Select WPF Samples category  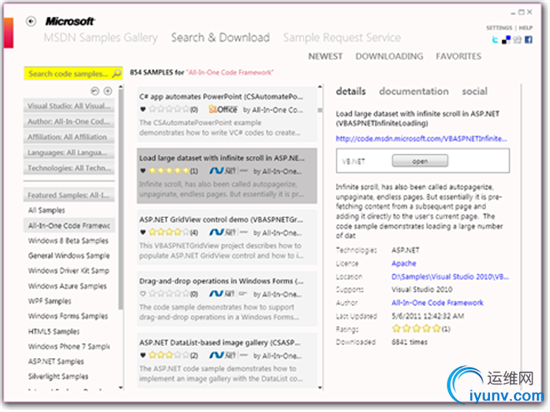point(49,301)
